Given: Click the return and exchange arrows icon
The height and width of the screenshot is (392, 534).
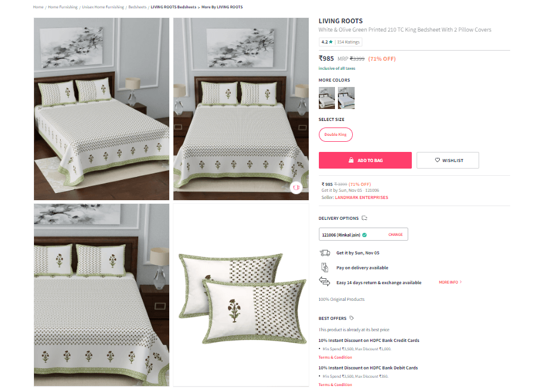Looking at the screenshot, I should [325, 282].
